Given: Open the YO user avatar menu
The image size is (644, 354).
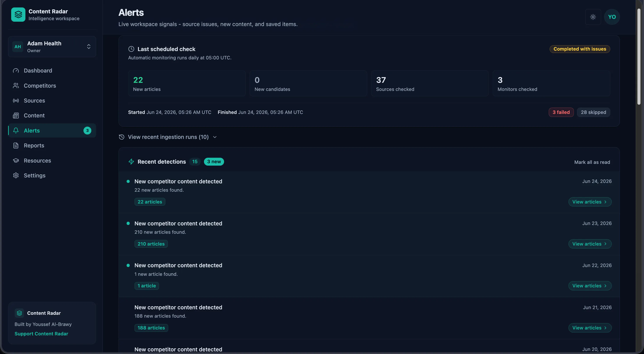Looking at the screenshot, I should [612, 17].
